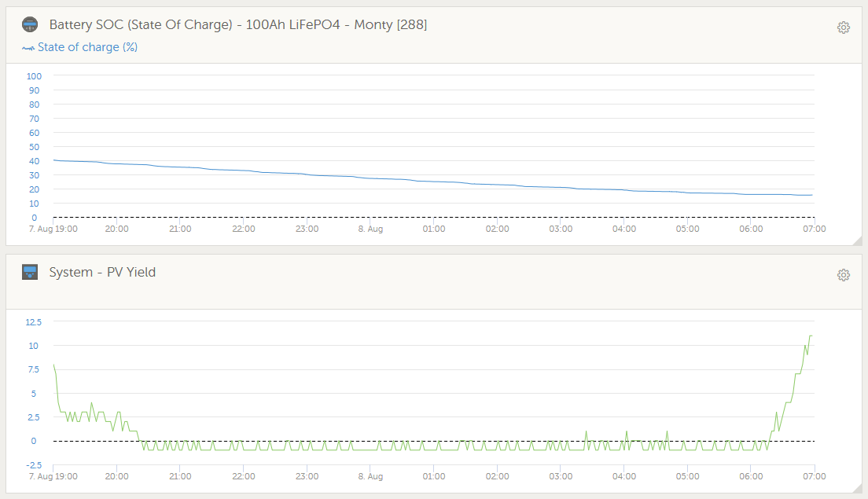Viewport: 868px width, 499px height.
Task: Click the PV yield peak near 07:00
Action: pyautogui.click(x=810, y=336)
